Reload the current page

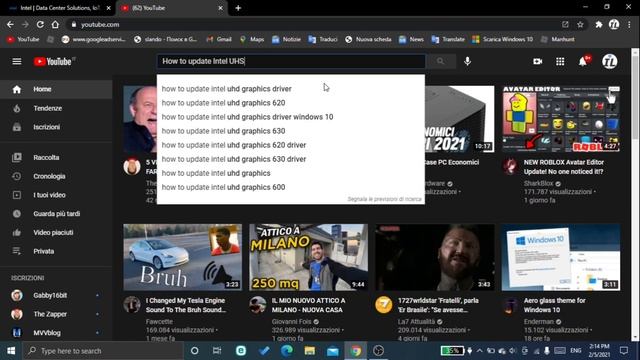point(40,24)
